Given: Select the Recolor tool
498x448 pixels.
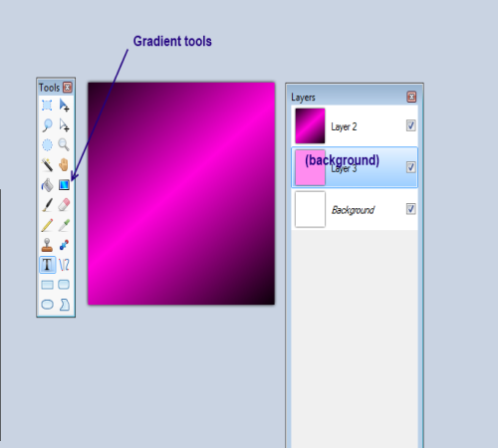Looking at the screenshot, I should tap(64, 245).
